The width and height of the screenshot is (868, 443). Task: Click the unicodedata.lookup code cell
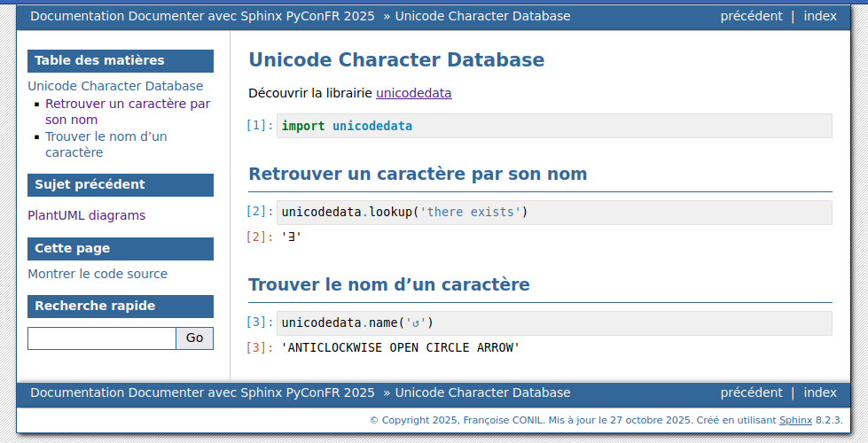(554, 213)
